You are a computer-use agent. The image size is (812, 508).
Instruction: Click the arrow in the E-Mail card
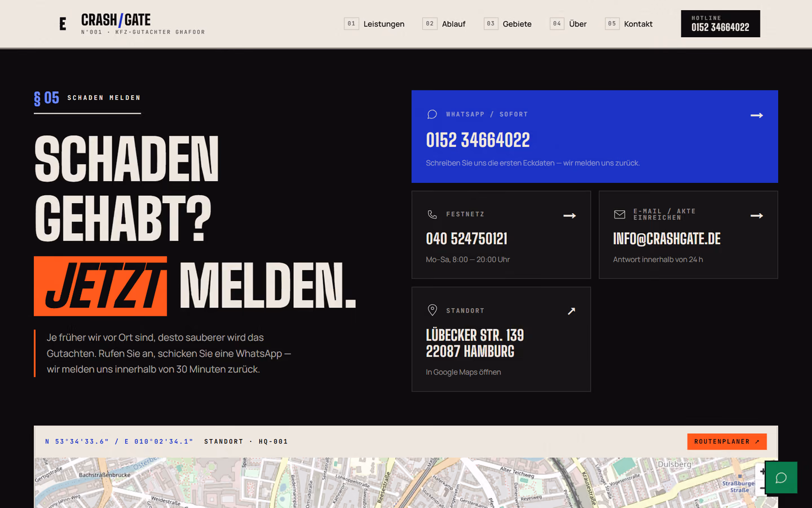(757, 216)
